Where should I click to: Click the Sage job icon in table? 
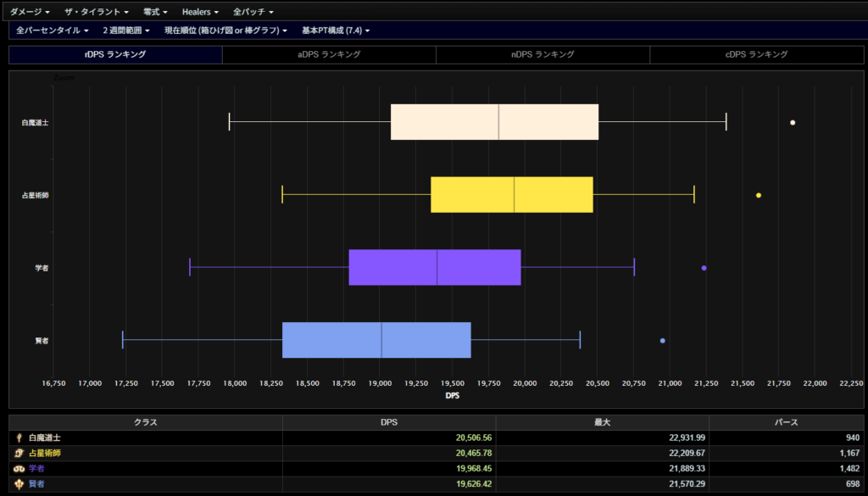coord(19,484)
